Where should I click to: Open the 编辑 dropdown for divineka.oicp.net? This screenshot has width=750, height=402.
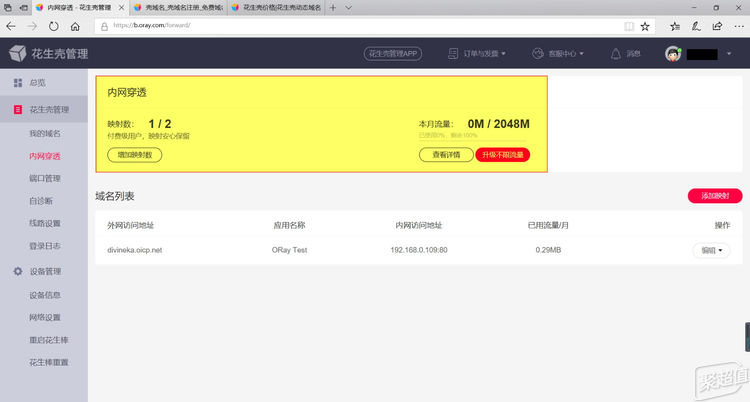pyautogui.click(x=710, y=250)
